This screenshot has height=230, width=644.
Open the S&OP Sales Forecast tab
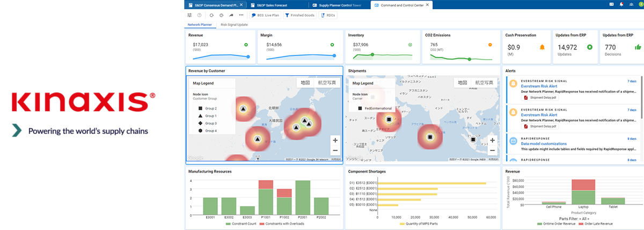272,5
